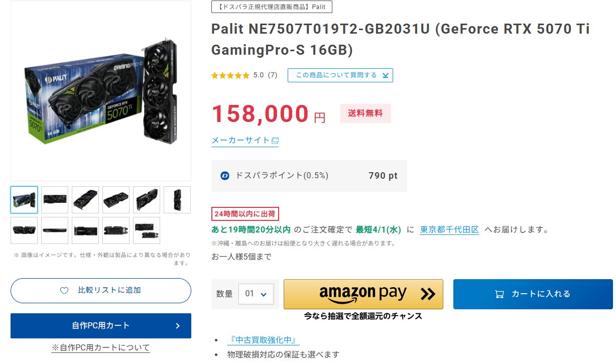Open ※自作PC用カートについて link
616x364 pixels.
pos(100,347)
